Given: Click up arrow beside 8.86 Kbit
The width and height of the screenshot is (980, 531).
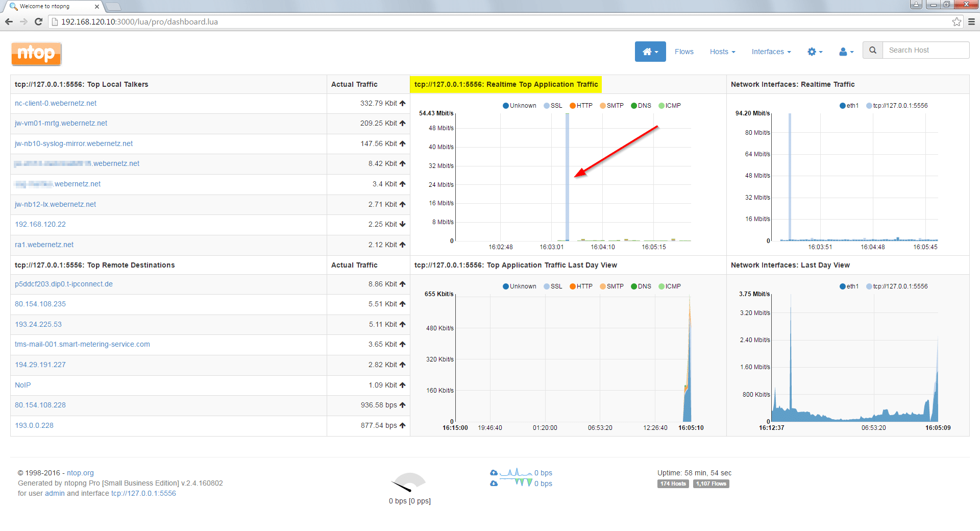Looking at the screenshot, I should 403,284.
